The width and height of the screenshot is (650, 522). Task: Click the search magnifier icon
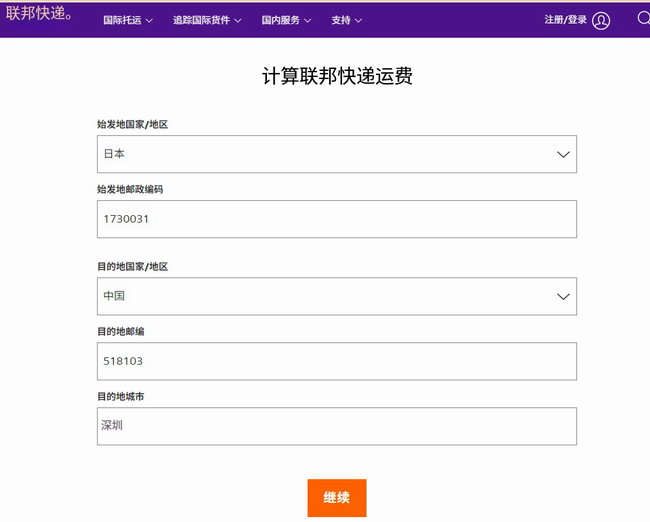pos(643,18)
